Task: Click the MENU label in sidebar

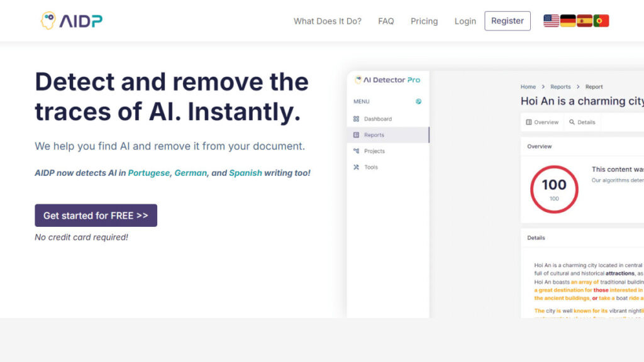Action: click(x=362, y=101)
